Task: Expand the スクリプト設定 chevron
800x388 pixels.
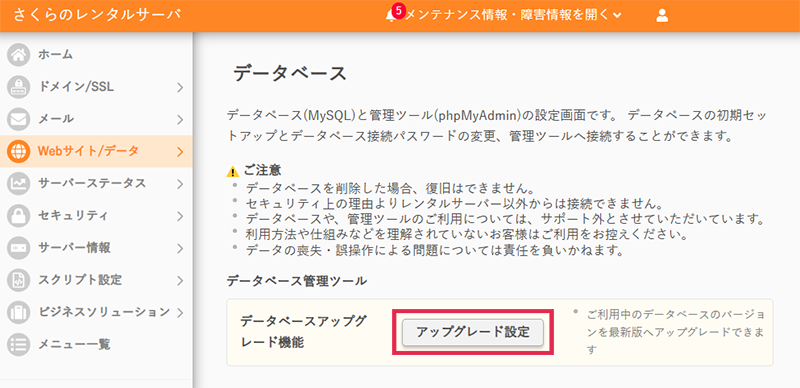Action: [180, 281]
